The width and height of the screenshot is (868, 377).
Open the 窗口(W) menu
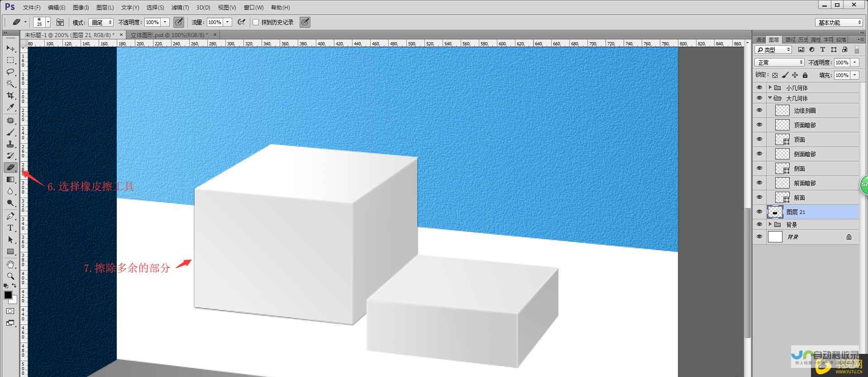[253, 7]
